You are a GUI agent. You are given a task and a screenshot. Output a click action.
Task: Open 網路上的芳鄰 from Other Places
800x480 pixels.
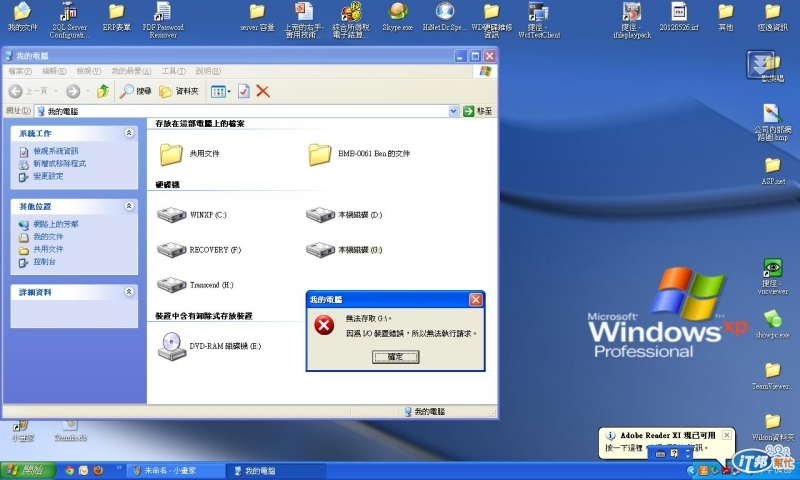(x=56, y=224)
